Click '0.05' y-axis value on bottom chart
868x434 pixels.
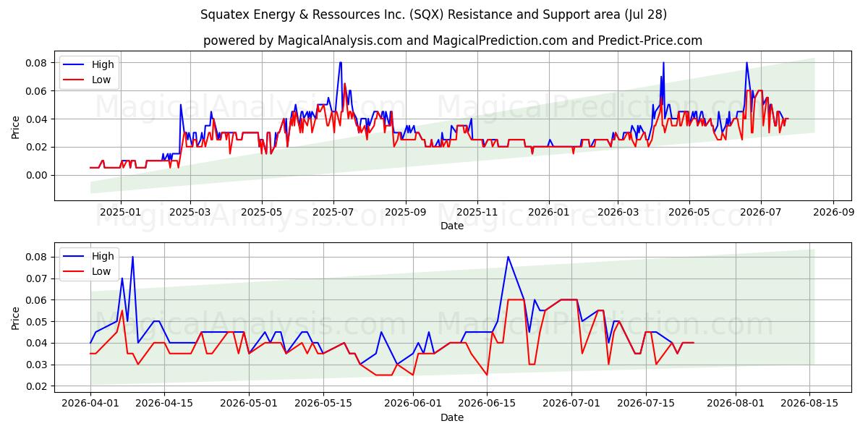(x=38, y=322)
